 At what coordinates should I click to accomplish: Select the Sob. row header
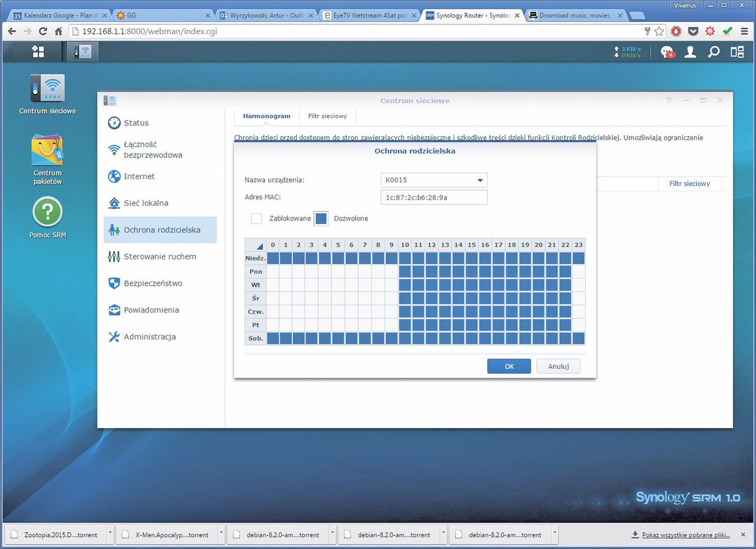(x=256, y=338)
